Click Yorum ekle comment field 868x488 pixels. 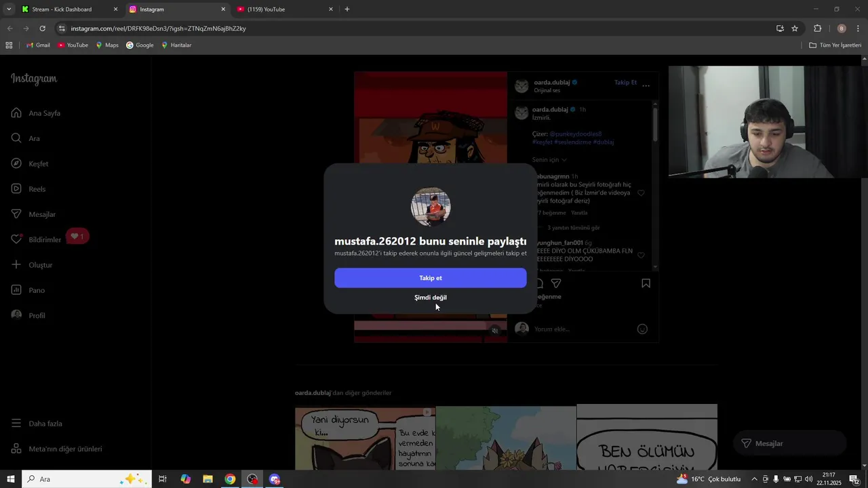[583, 329]
